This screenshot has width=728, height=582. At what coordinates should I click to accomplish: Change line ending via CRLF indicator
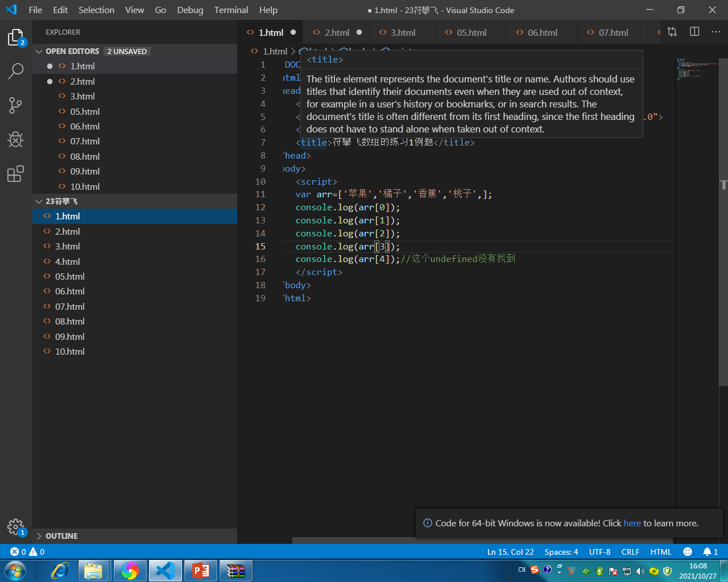[x=630, y=552]
